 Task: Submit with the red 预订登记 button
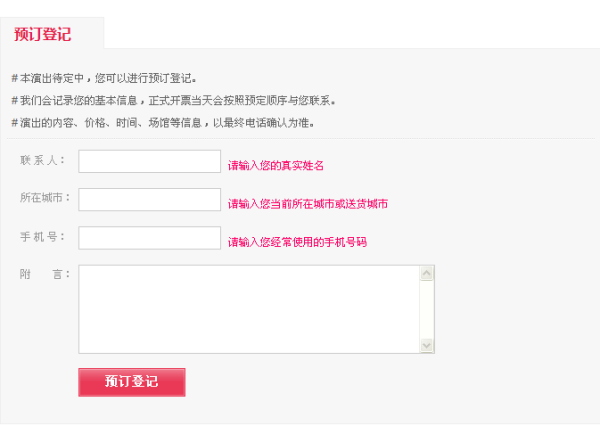(x=132, y=382)
